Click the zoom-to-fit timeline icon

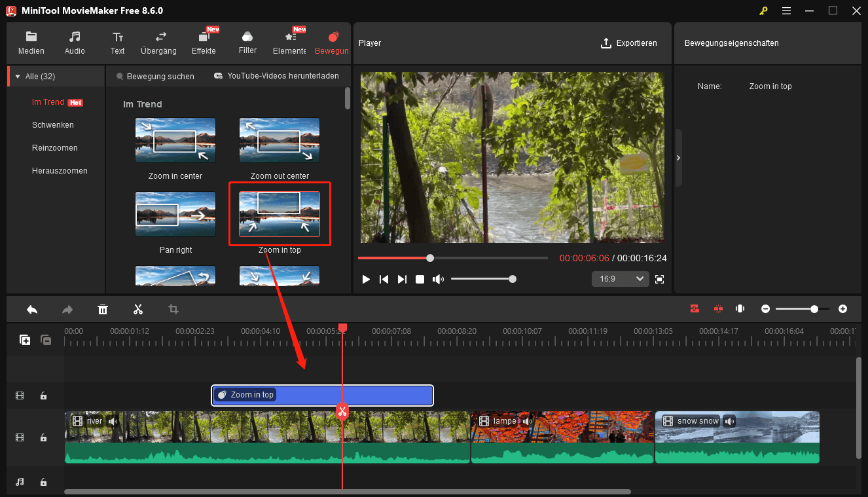pos(740,308)
